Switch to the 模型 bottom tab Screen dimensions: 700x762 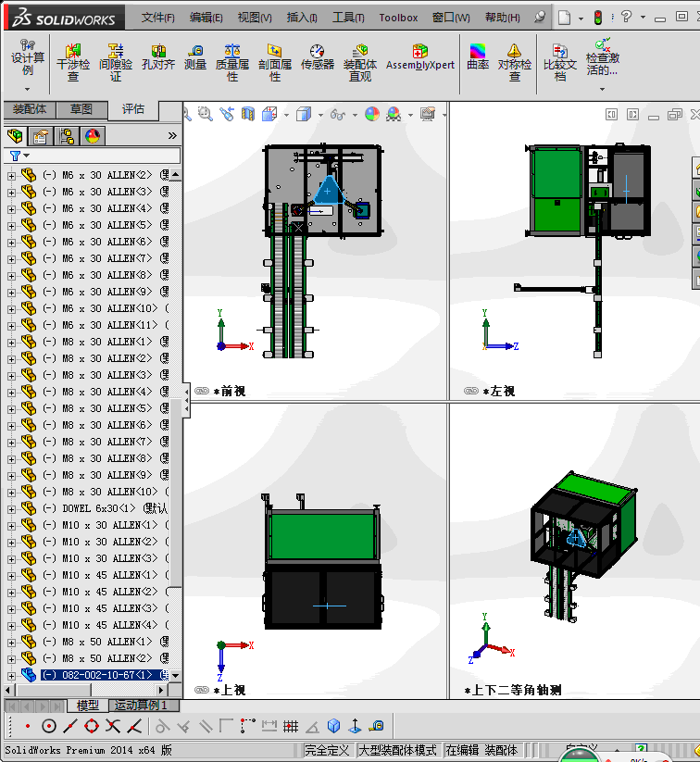click(87, 706)
